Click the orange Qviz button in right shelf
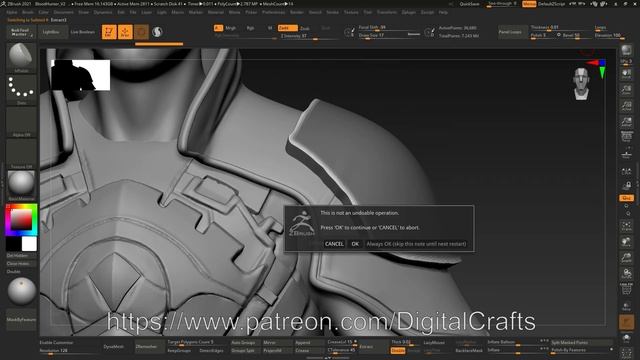The width and height of the screenshot is (640, 360). (x=626, y=198)
